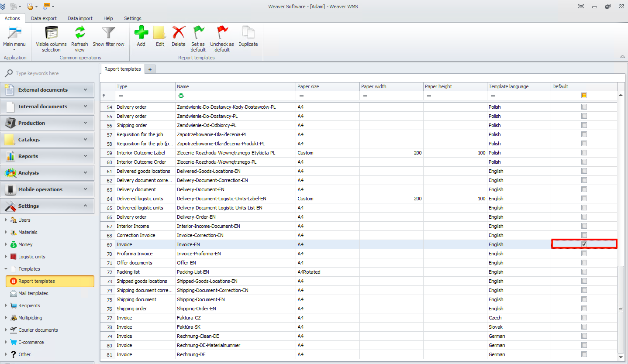Image resolution: width=628 pixels, height=364 pixels.
Task: Expand the Materials tree node arrow
Action: point(6,232)
